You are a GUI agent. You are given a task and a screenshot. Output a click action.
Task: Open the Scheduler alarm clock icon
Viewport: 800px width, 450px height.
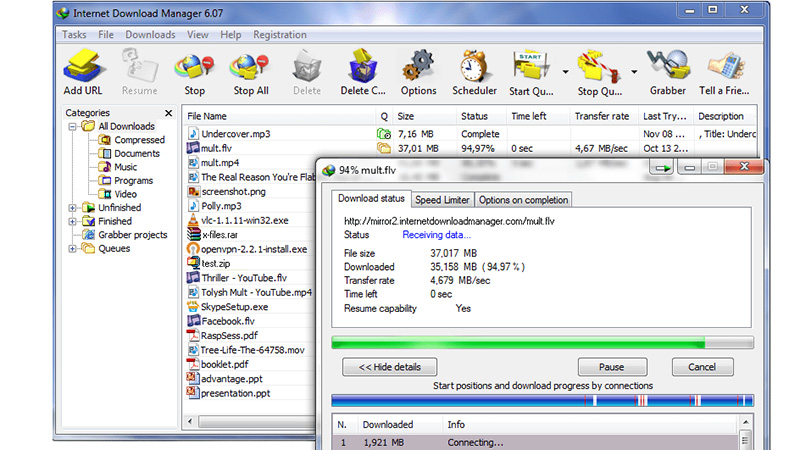pyautogui.click(x=474, y=70)
